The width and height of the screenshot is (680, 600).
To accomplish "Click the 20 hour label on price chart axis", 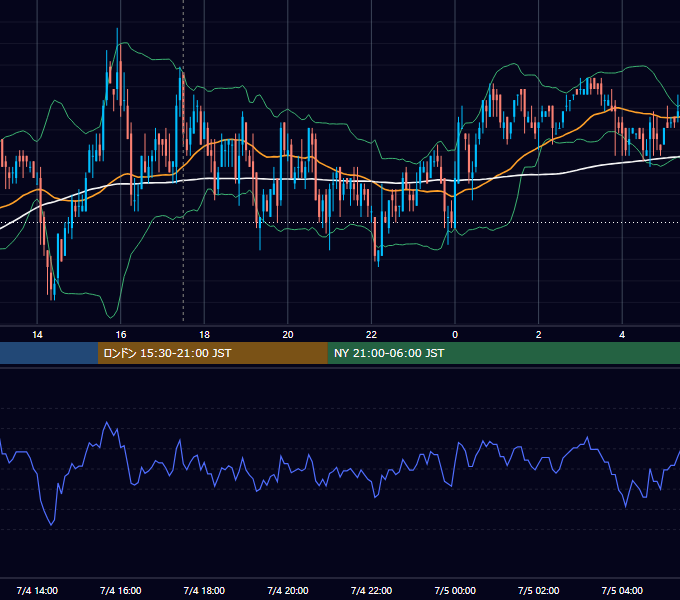I will point(288,335).
